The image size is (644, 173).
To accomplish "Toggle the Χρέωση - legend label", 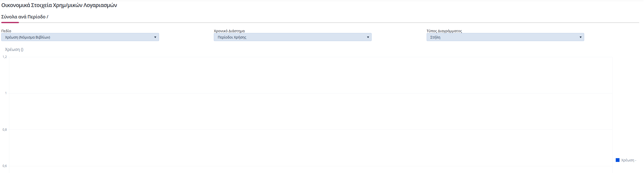I will (x=629, y=160).
